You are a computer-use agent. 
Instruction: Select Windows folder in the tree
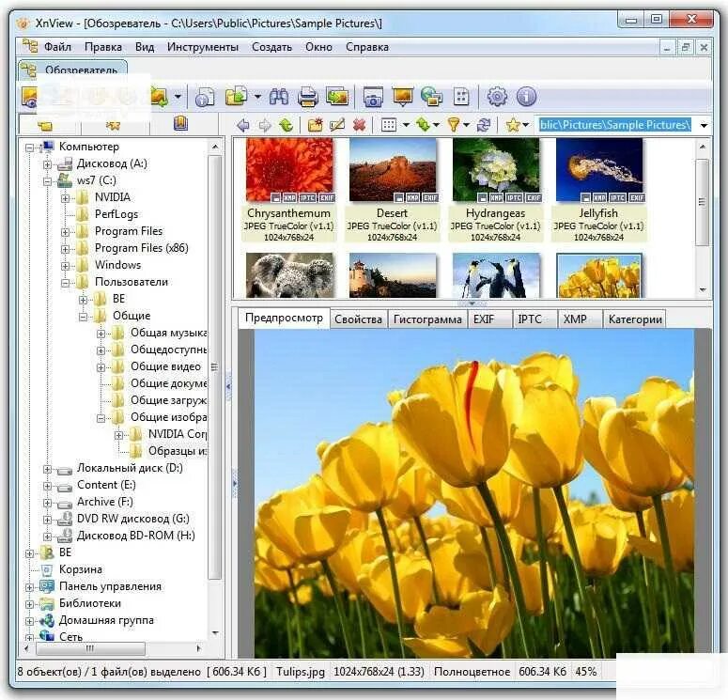click(118, 265)
